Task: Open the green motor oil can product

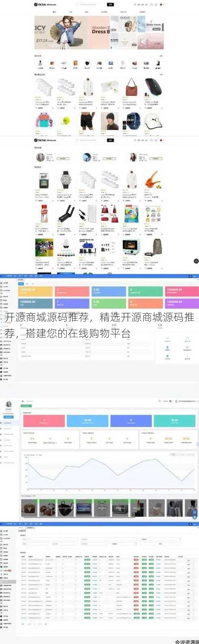Action: click(43, 179)
